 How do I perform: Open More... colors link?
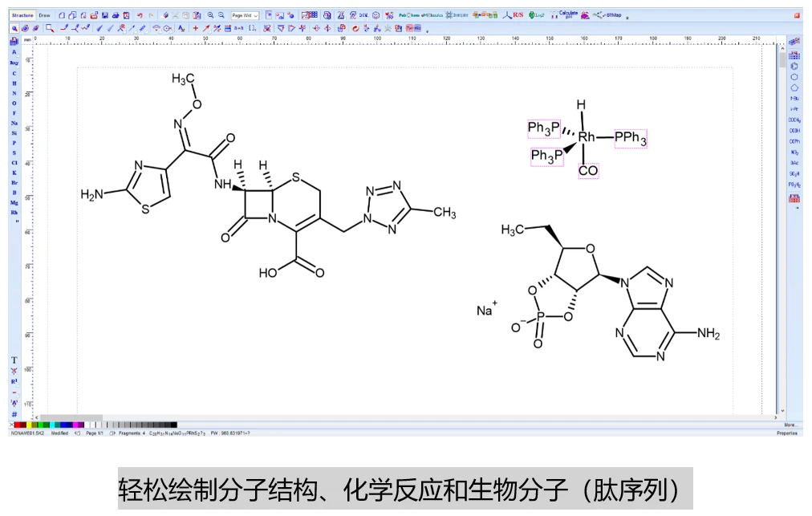[790, 425]
